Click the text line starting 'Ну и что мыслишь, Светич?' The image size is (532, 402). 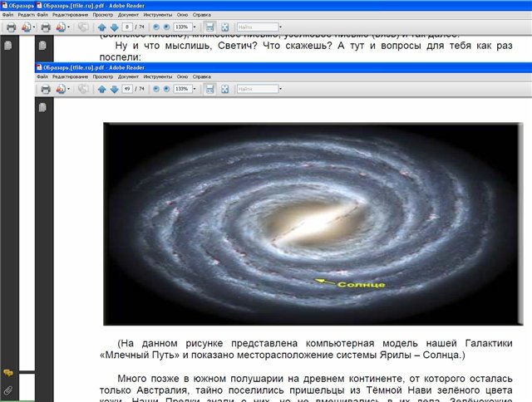click(x=313, y=46)
